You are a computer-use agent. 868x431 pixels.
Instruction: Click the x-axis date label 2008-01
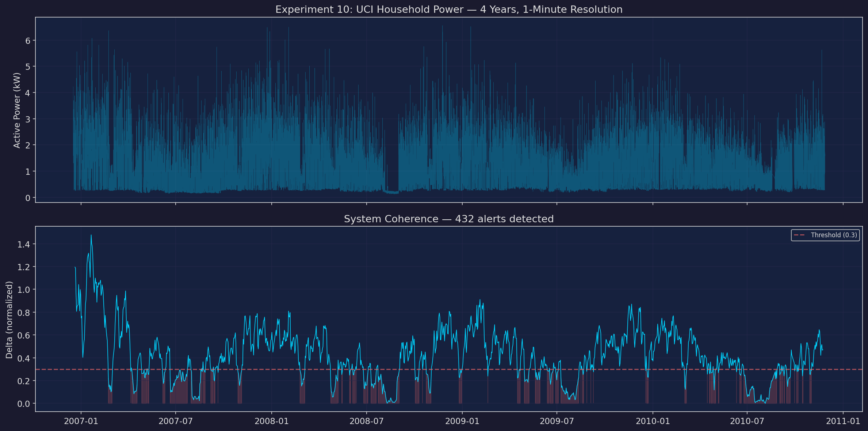(x=272, y=421)
